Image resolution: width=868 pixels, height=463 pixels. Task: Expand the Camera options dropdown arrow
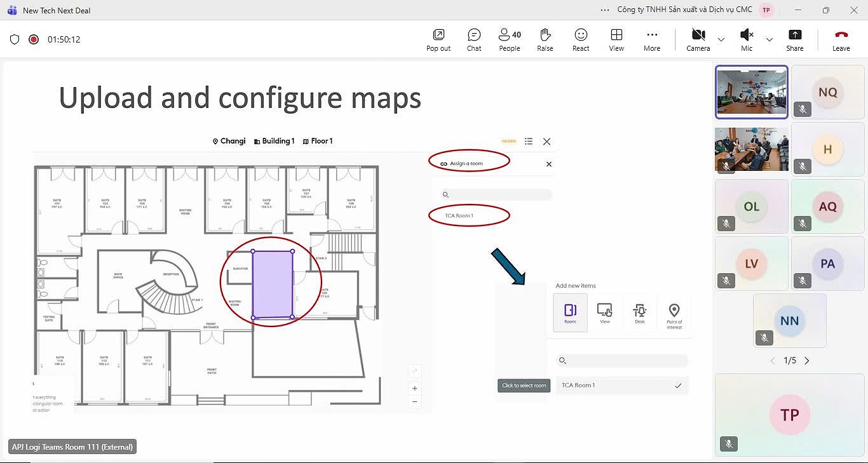721,39
